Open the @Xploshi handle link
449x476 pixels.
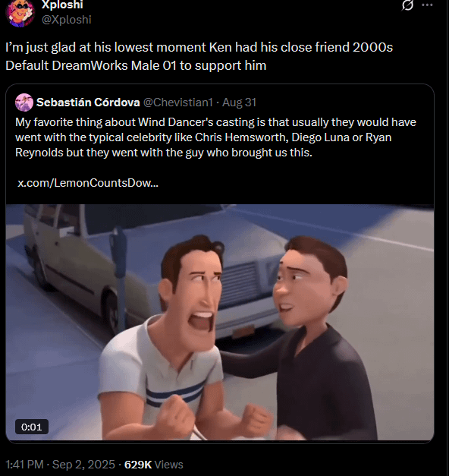(x=66, y=20)
